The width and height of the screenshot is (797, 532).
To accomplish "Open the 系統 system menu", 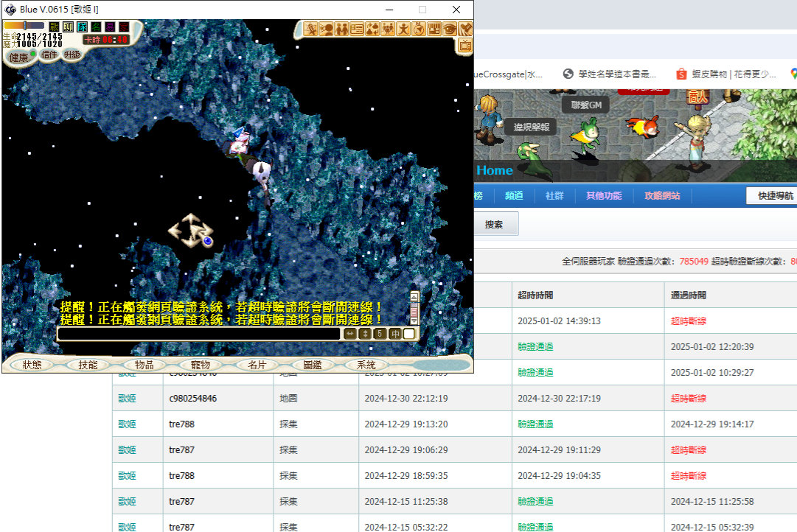I will point(366,365).
